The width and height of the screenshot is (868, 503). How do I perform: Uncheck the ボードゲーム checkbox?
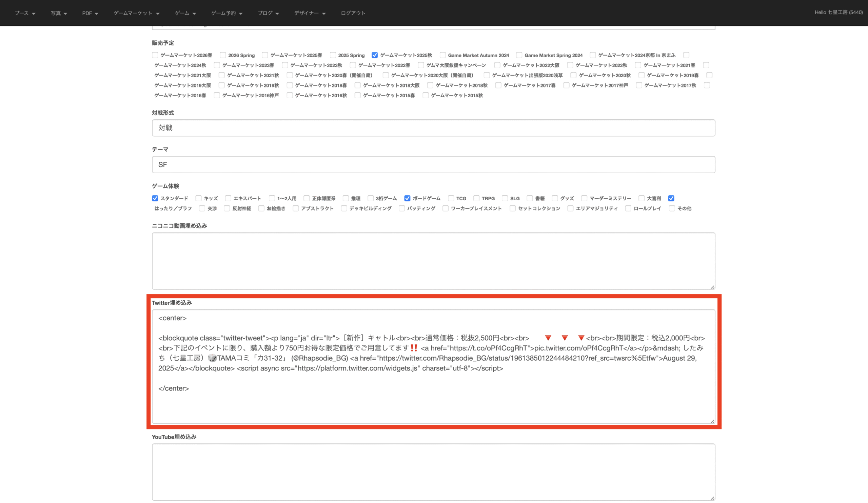pyautogui.click(x=407, y=198)
